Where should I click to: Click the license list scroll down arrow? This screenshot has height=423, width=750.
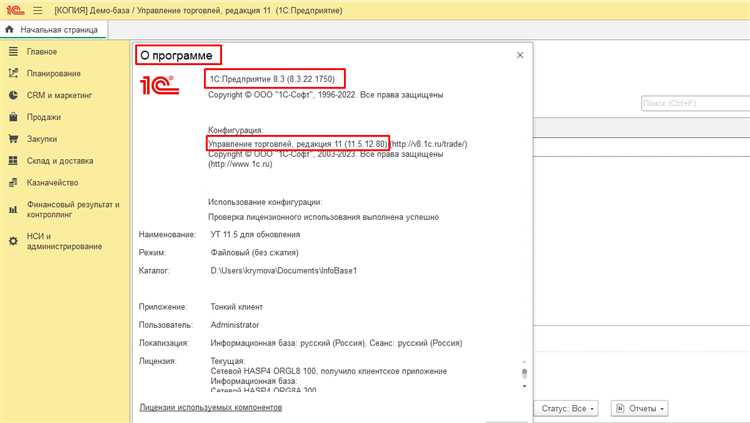coord(524,386)
